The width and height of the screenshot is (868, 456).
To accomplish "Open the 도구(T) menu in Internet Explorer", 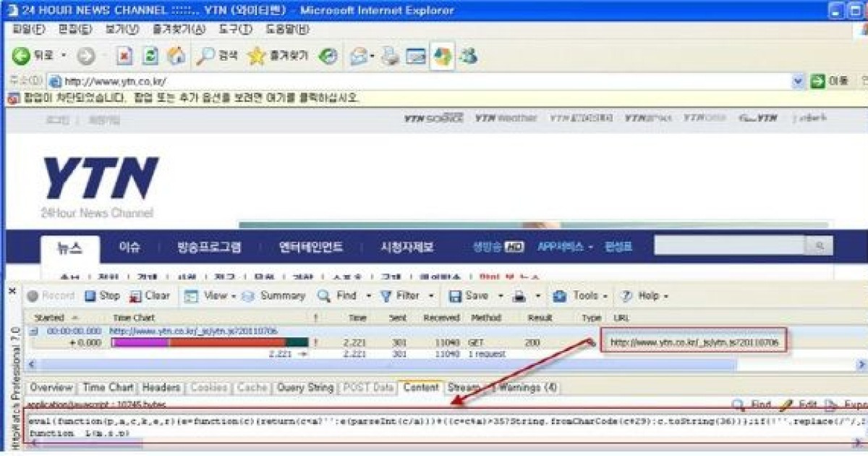I will (x=233, y=30).
